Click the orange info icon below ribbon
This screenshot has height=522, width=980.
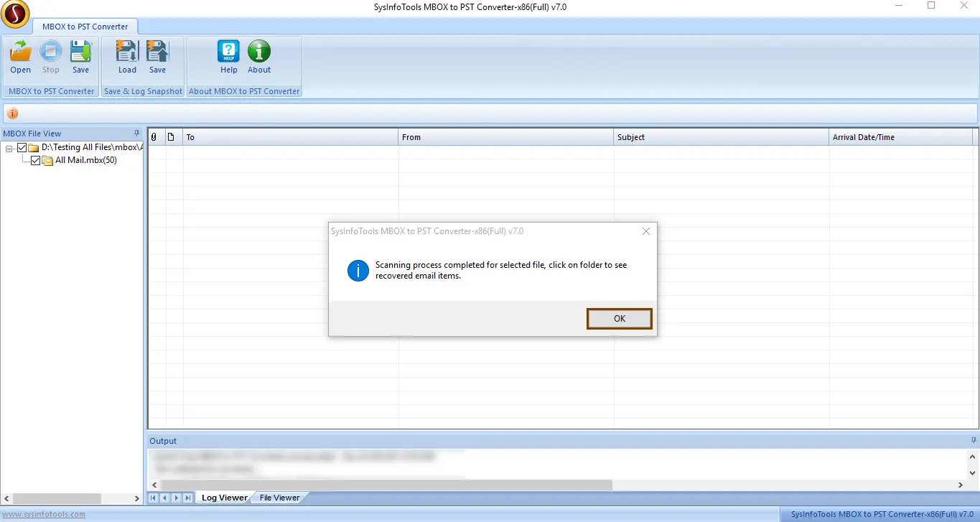[x=13, y=113]
